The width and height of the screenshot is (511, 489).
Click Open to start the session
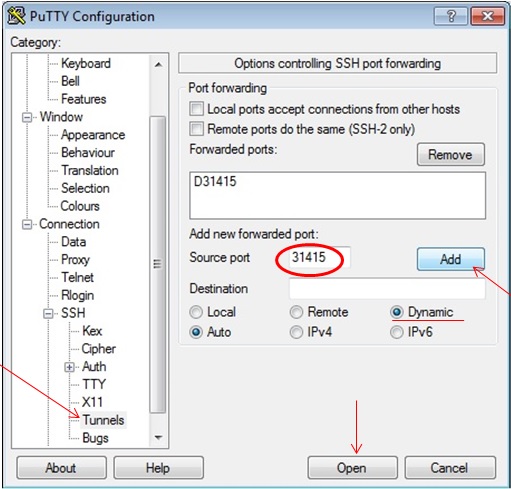[352, 468]
